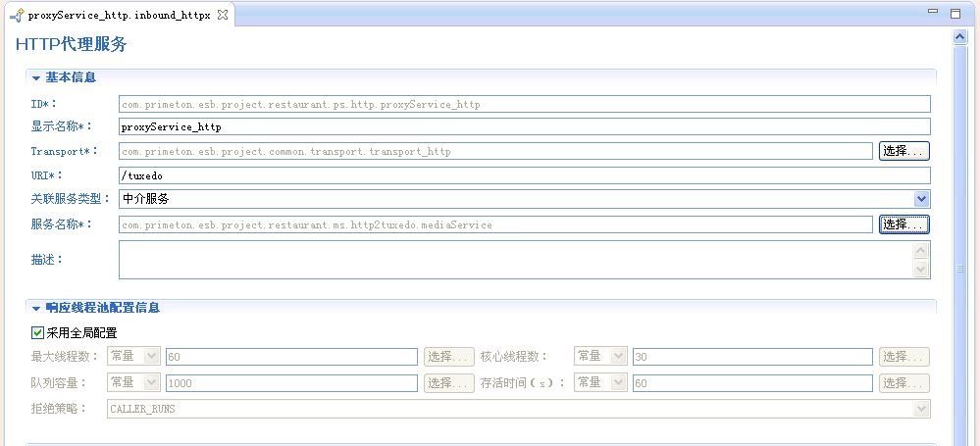Viewport: 980px width, 446px height.
Task: Click the main vertical scrollbar up arrow
Action: (x=960, y=37)
